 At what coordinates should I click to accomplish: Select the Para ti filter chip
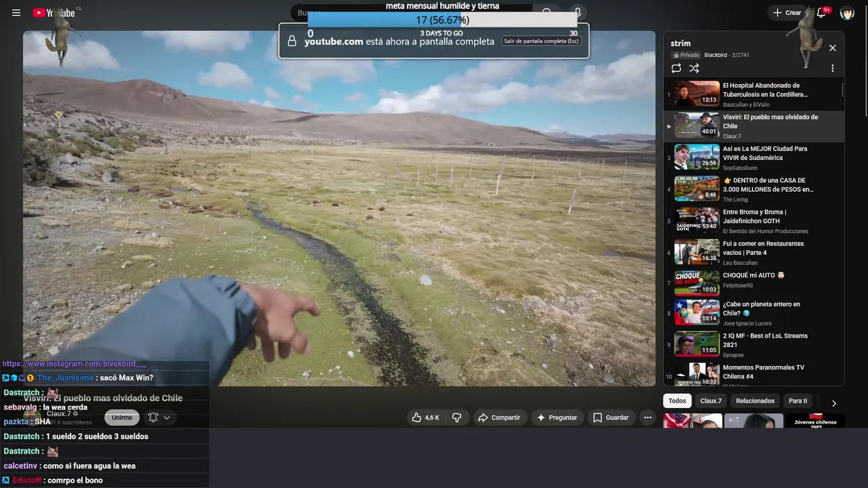[x=798, y=401]
